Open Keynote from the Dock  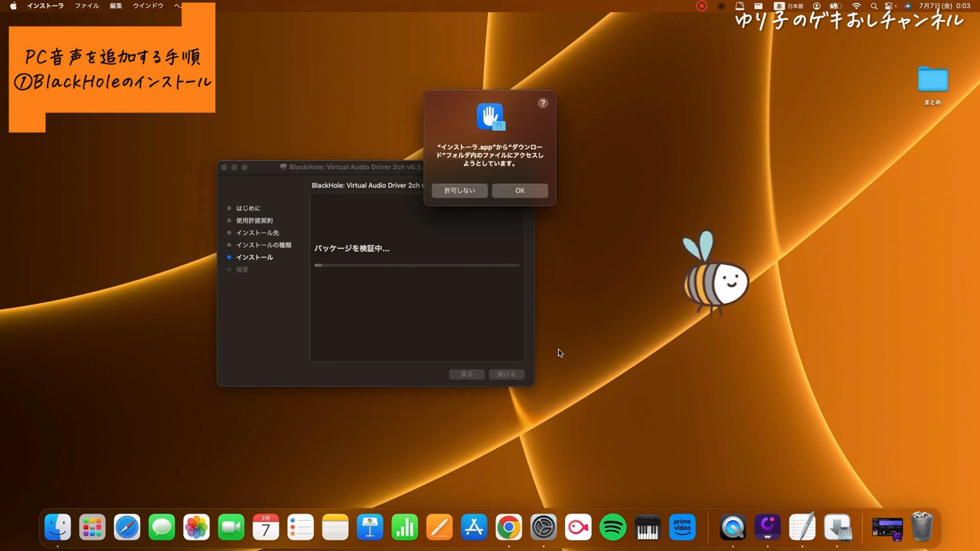[370, 527]
